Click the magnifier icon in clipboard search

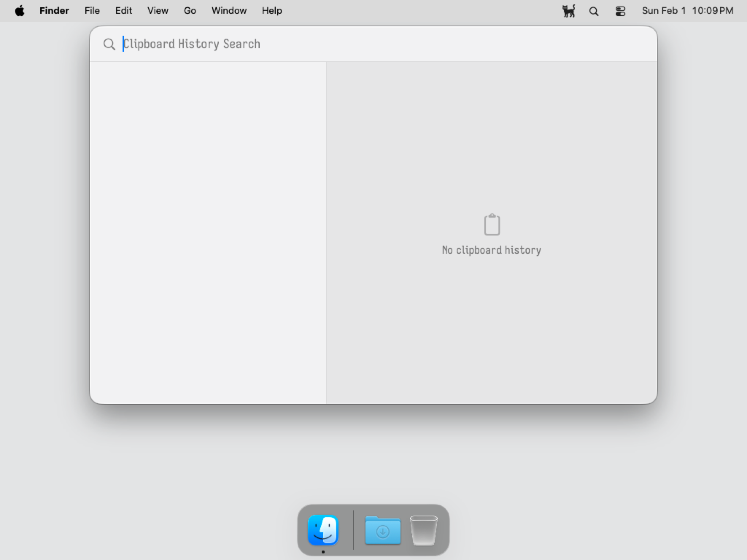[109, 44]
